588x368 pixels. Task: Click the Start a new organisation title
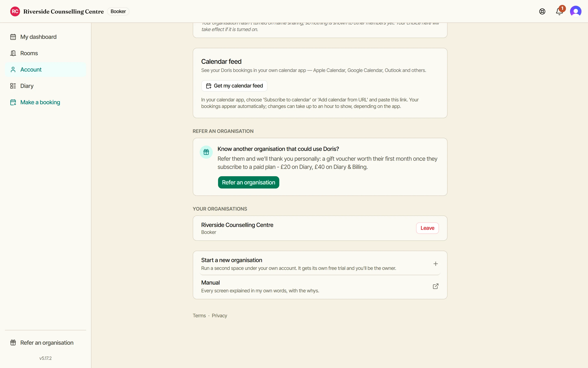click(232, 260)
